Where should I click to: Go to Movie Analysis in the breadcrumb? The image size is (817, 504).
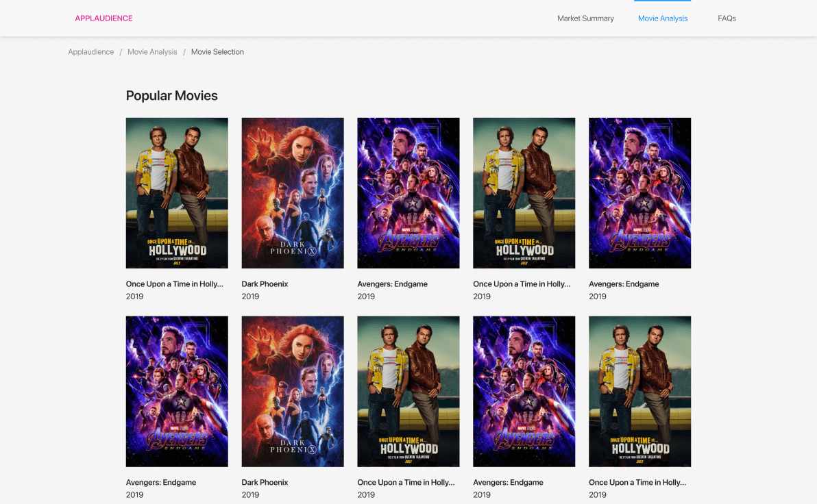[x=152, y=52]
